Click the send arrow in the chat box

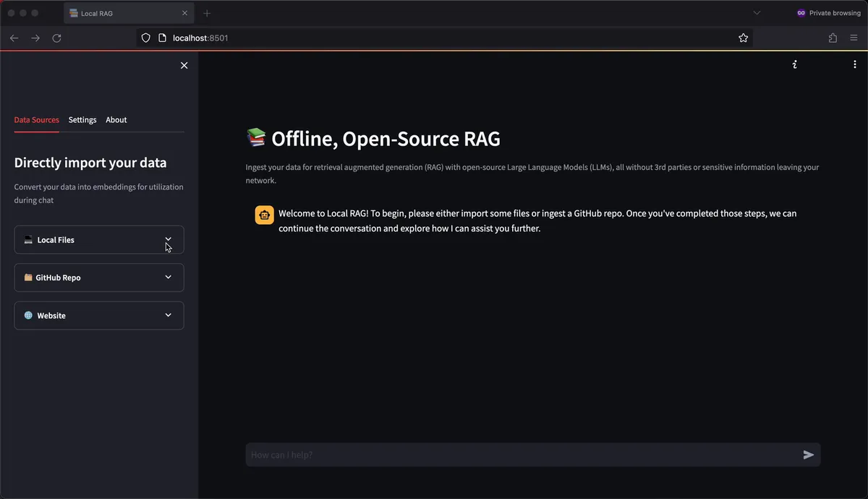pos(809,455)
